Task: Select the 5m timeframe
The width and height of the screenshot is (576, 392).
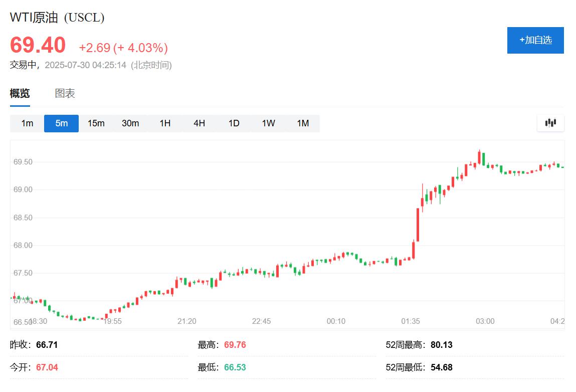Action: click(x=61, y=123)
